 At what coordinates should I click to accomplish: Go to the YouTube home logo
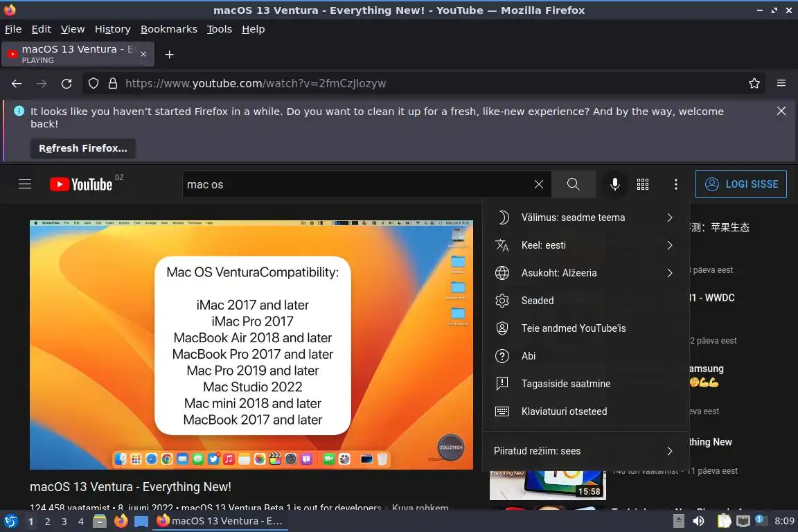[x=81, y=184]
